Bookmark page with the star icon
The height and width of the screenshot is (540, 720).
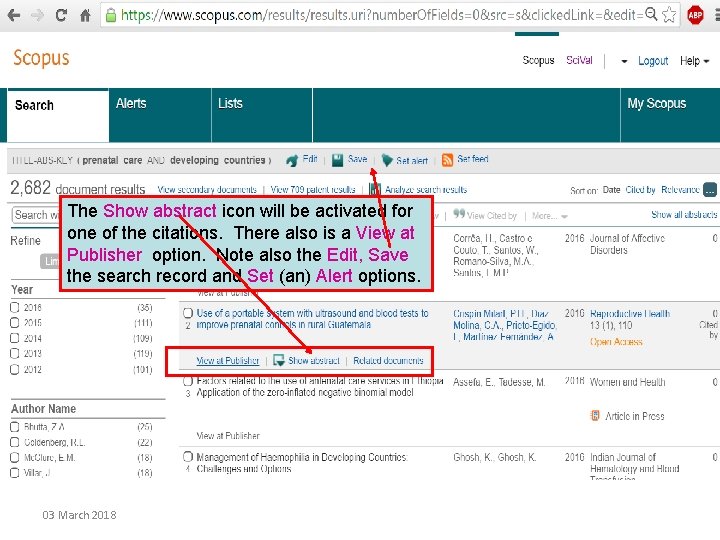coord(669,15)
